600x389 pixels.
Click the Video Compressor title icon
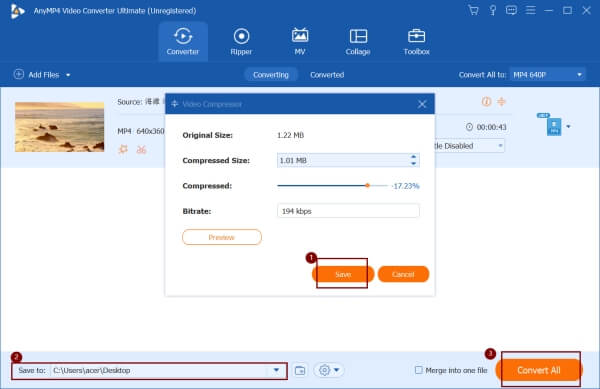click(x=174, y=104)
